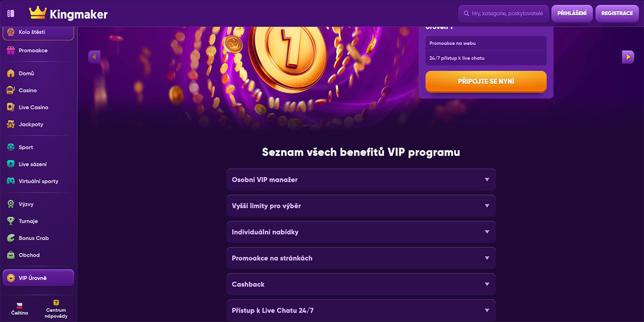Expand the Osobní VIP manažer section
Screen dimensions: 644x322
pyautogui.click(x=361, y=180)
